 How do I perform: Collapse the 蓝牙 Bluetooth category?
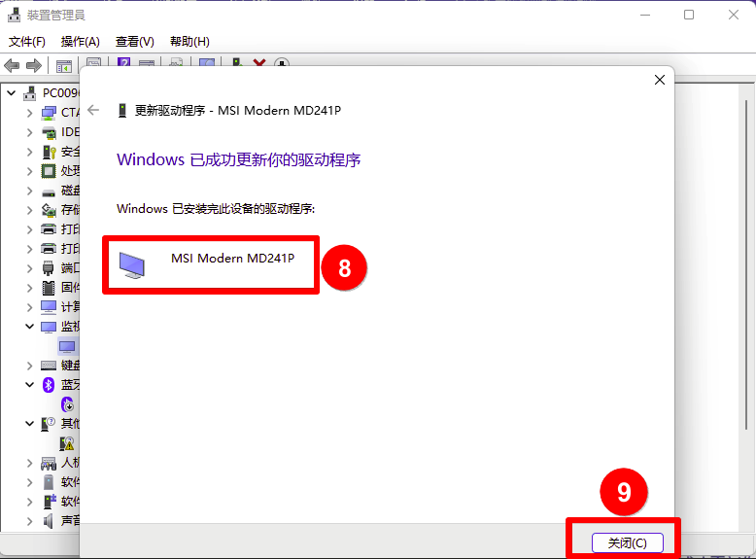coord(30,385)
